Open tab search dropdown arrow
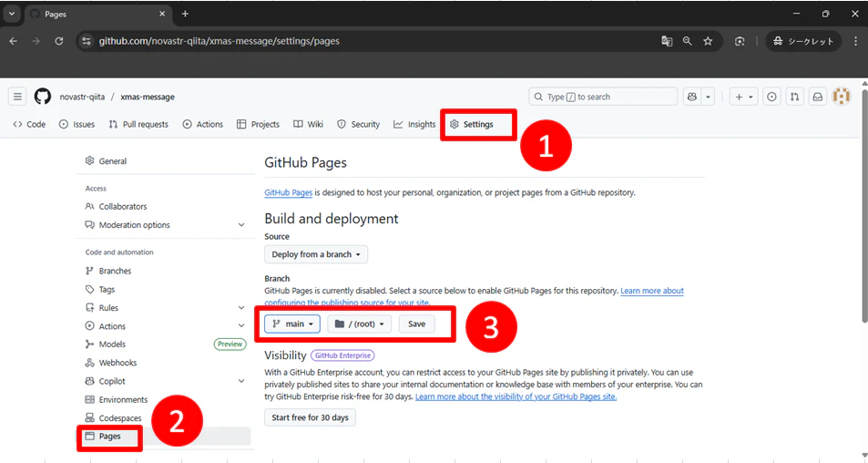The height and width of the screenshot is (463, 868). click(x=12, y=14)
